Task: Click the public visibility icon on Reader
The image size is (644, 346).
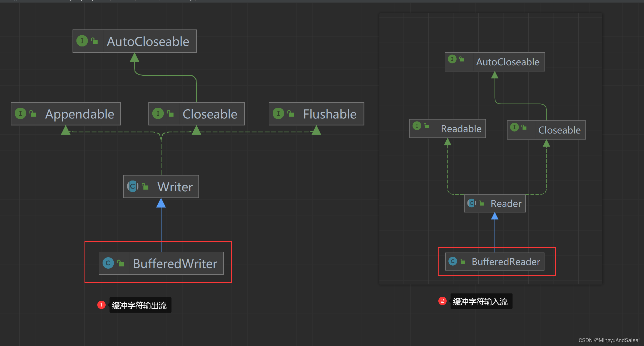Action: click(x=481, y=203)
